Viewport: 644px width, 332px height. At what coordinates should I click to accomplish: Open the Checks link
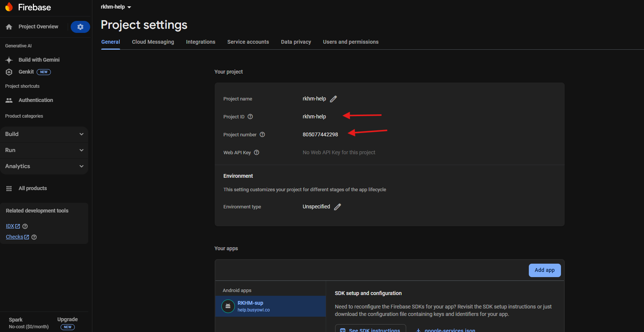point(18,237)
